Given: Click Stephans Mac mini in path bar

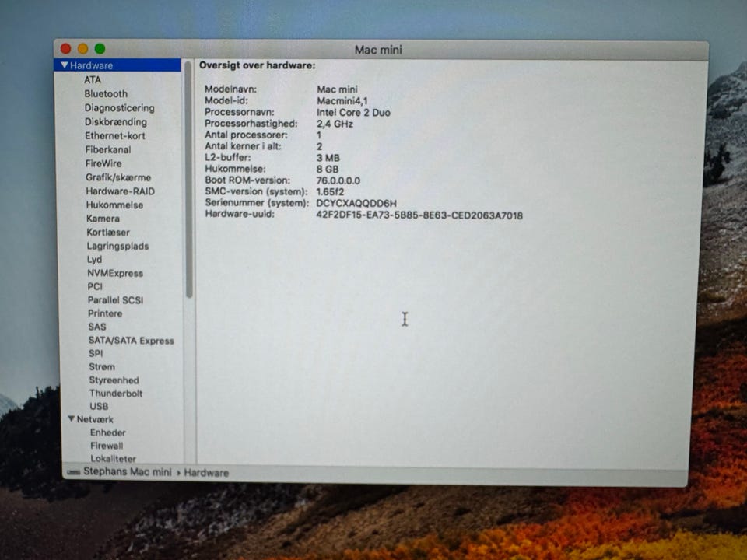Looking at the screenshot, I should click(x=127, y=471).
